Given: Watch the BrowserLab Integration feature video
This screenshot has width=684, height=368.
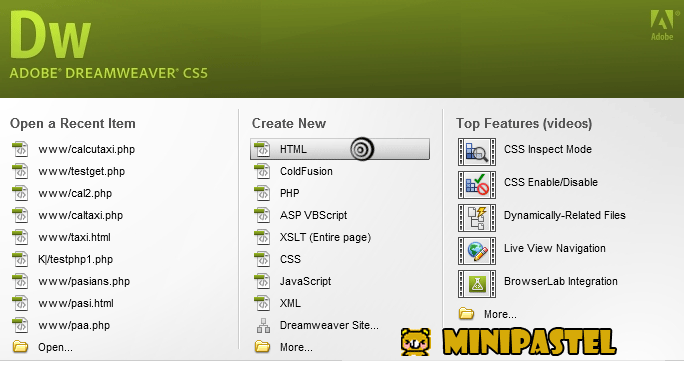Looking at the screenshot, I should click(x=561, y=281).
